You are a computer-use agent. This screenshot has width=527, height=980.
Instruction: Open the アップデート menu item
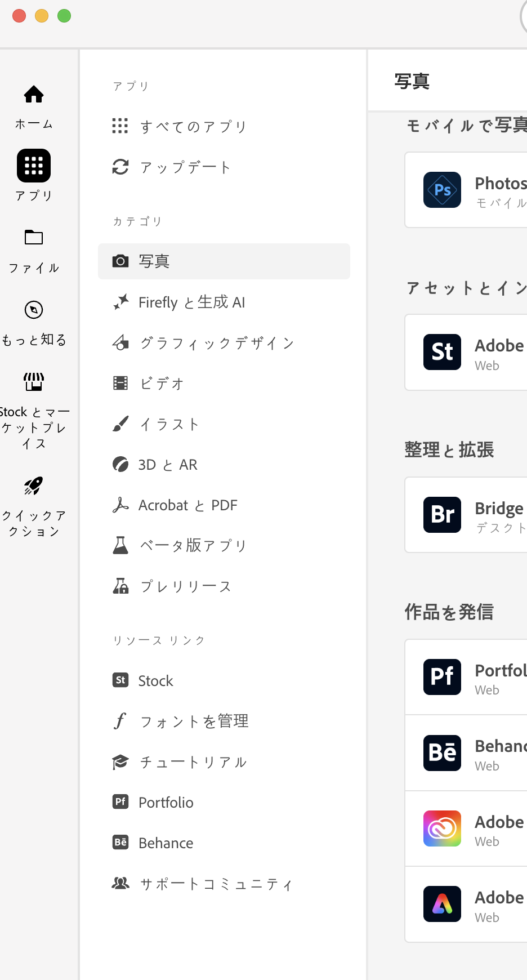185,167
